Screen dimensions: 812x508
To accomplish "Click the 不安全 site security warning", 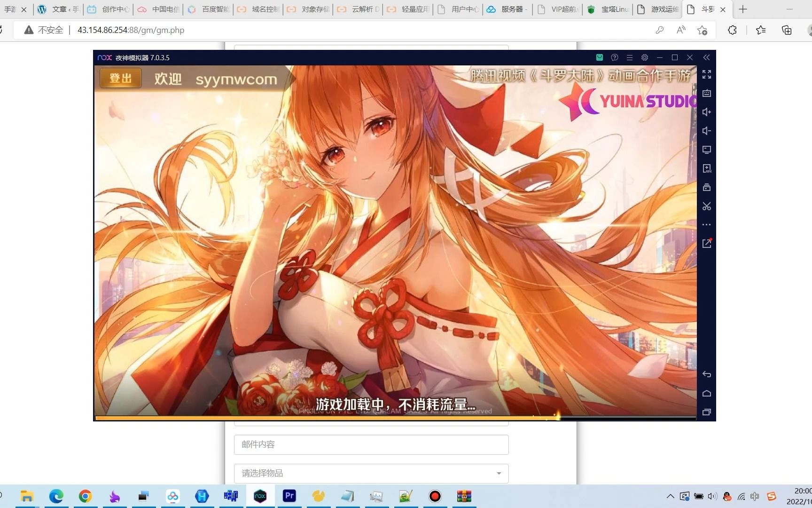I will point(44,30).
